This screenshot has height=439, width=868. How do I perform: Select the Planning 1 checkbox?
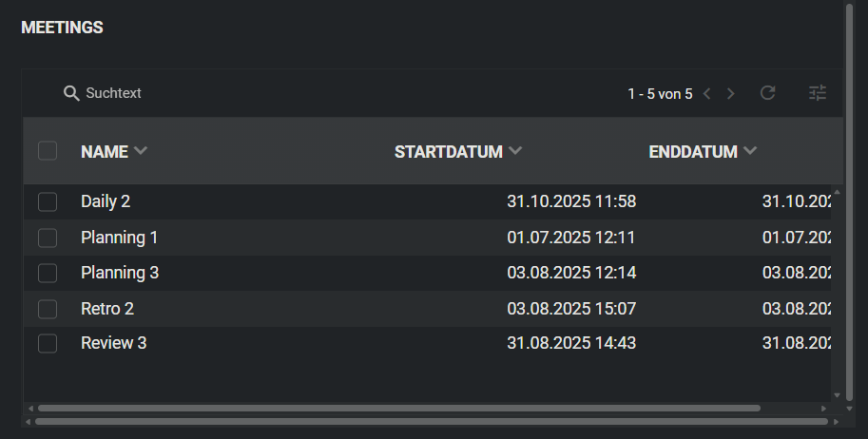(48, 238)
